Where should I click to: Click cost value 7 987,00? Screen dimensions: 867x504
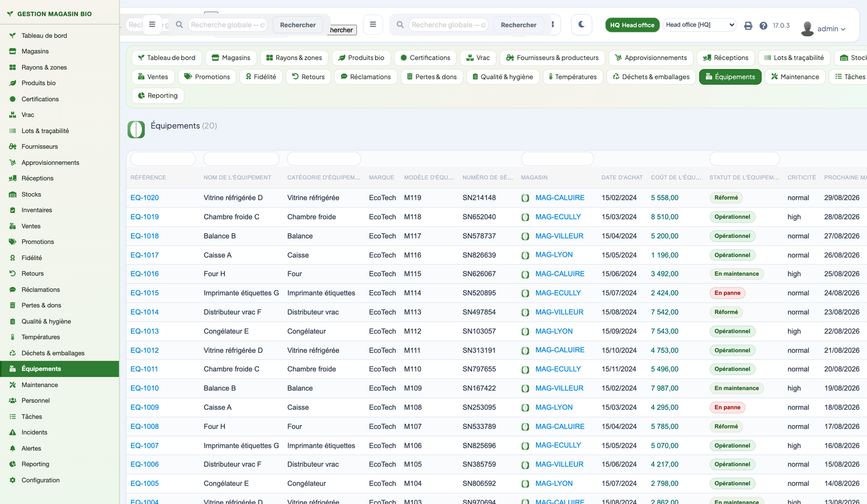pyautogui.click(x=665, y=388)
